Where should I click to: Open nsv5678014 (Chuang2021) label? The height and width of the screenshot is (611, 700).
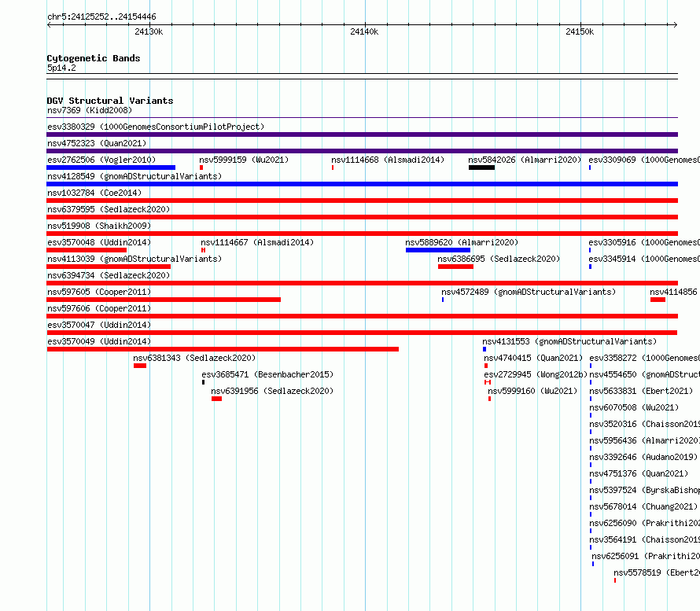point(643,506)
